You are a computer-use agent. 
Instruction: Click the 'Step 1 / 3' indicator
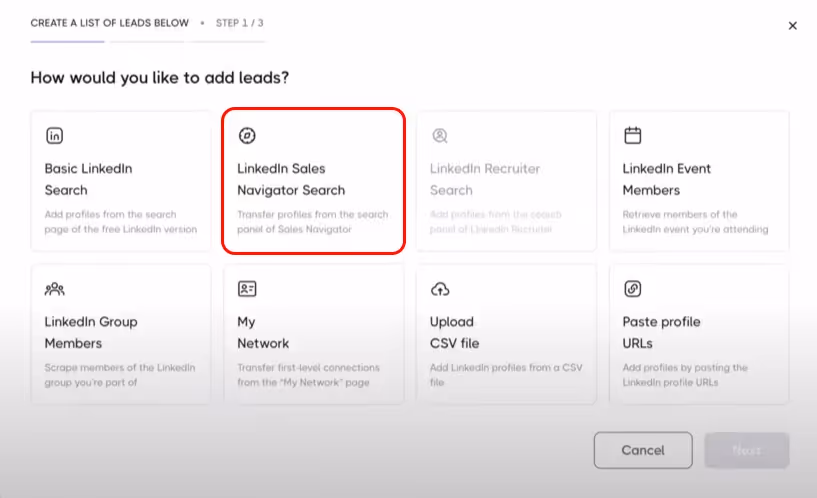[240, 23]
